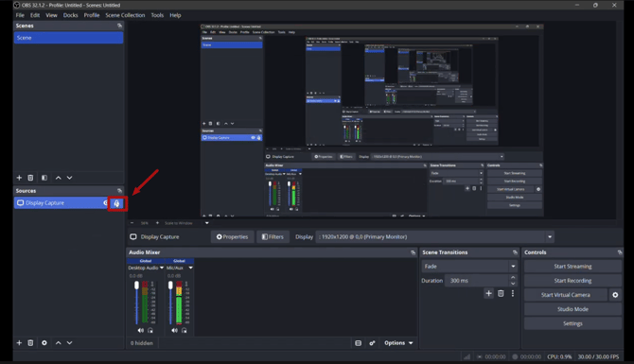Move source up with Sources up arrow

(59, 343)
